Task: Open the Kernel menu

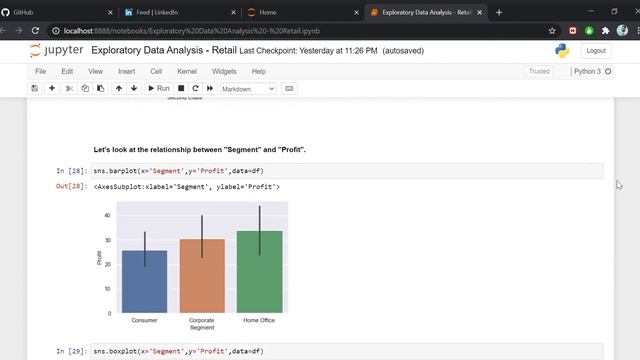Action: [x=187, y=71]
